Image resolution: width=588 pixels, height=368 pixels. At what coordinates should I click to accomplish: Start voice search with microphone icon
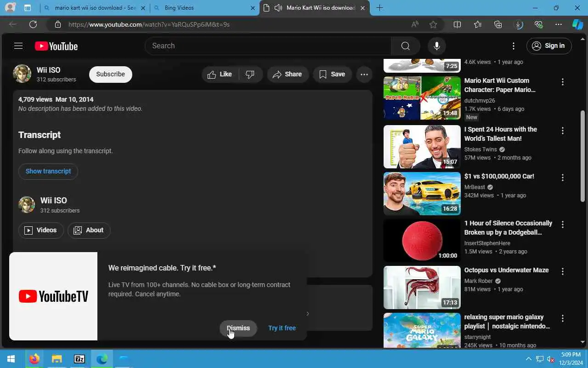coord(436,46)
